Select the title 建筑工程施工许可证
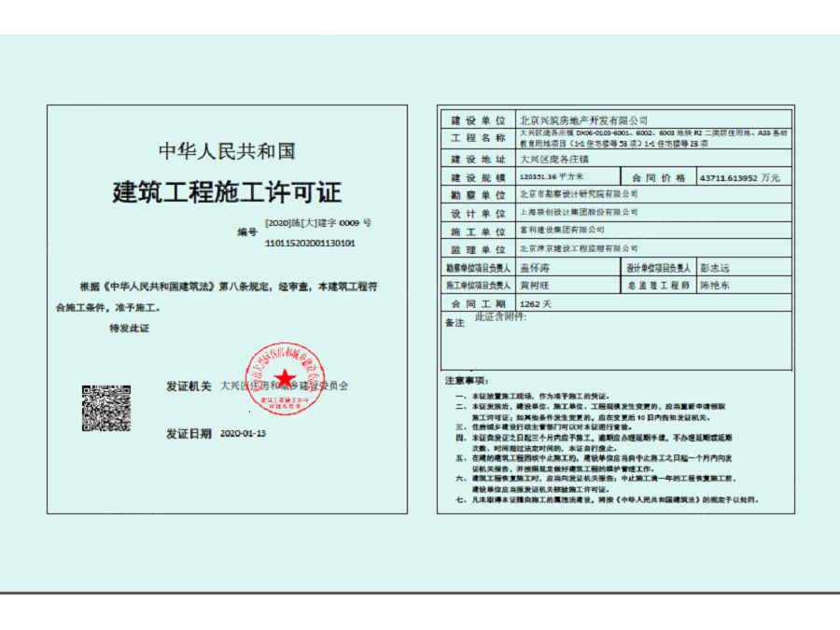840x630 pixels. tap(227, 191)
